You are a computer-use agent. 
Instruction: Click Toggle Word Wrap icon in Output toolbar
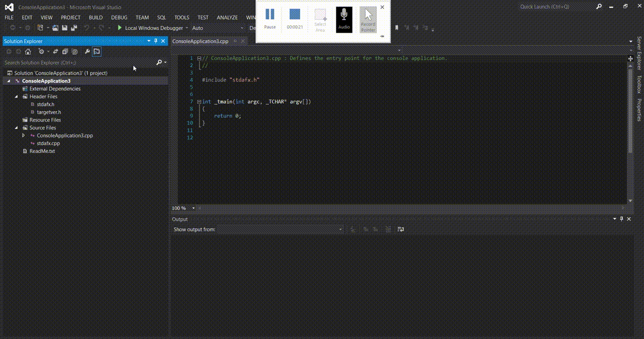coord(401,229)
